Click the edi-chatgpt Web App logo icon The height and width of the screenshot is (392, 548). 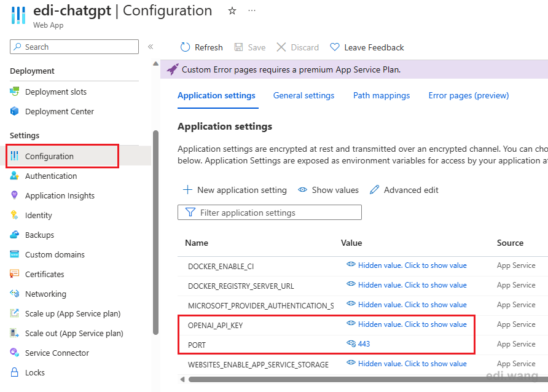pyautogui.click(x=18, y=15)
